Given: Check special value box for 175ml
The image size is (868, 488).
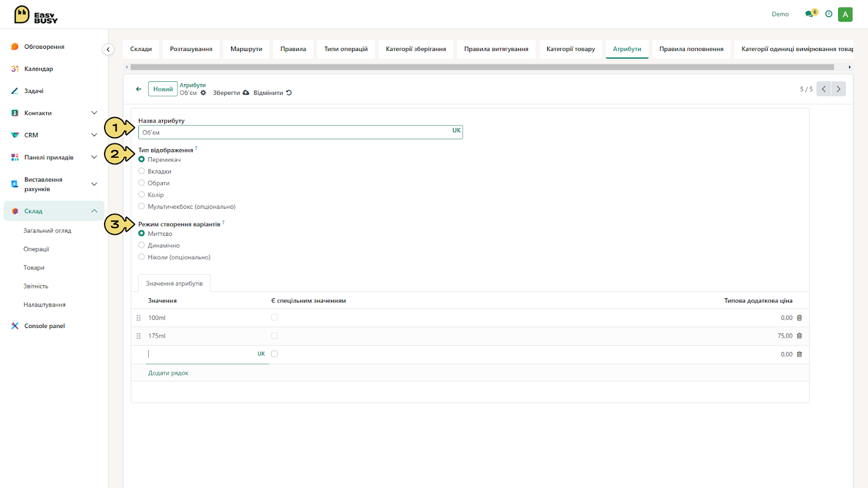Looking at the screenshot, I should [275, 336].
